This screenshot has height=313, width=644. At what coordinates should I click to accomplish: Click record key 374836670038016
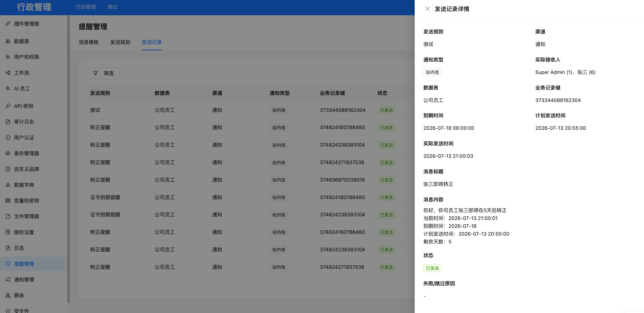point(342,180)
